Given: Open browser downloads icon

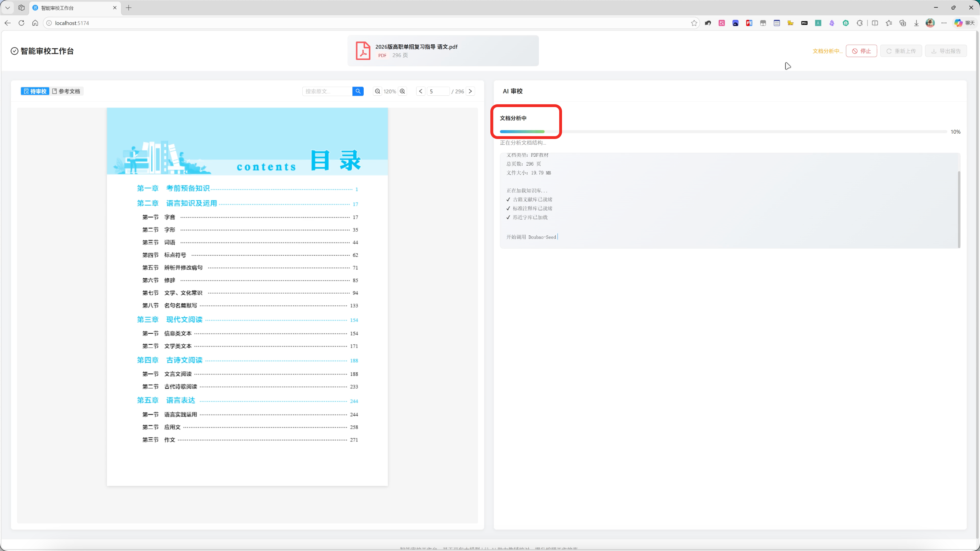Looking at the screenshot, I should [x=916, y=23].
